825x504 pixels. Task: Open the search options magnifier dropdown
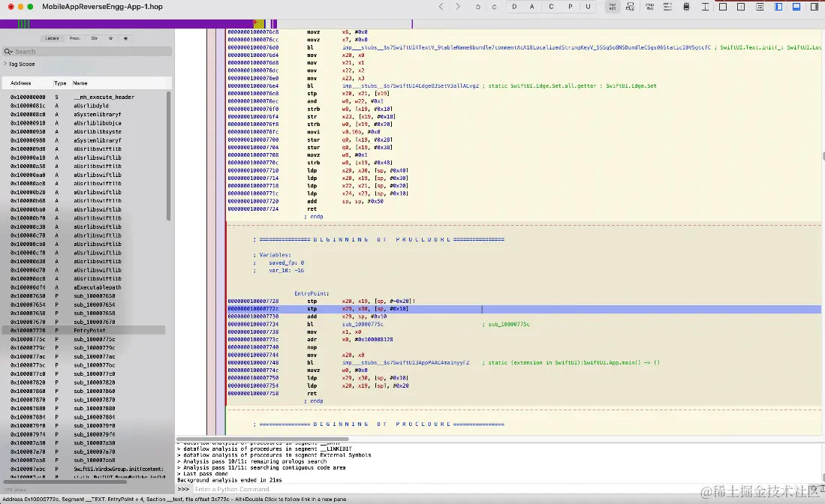(8, 52)
